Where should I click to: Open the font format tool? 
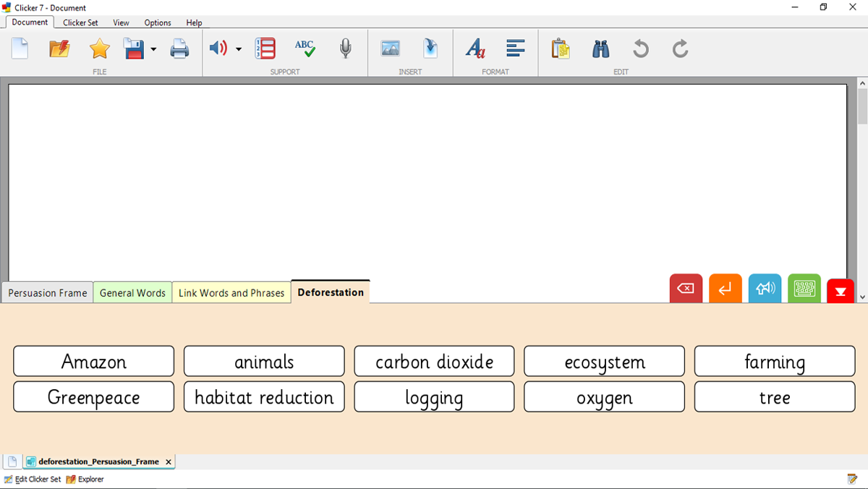475,49
